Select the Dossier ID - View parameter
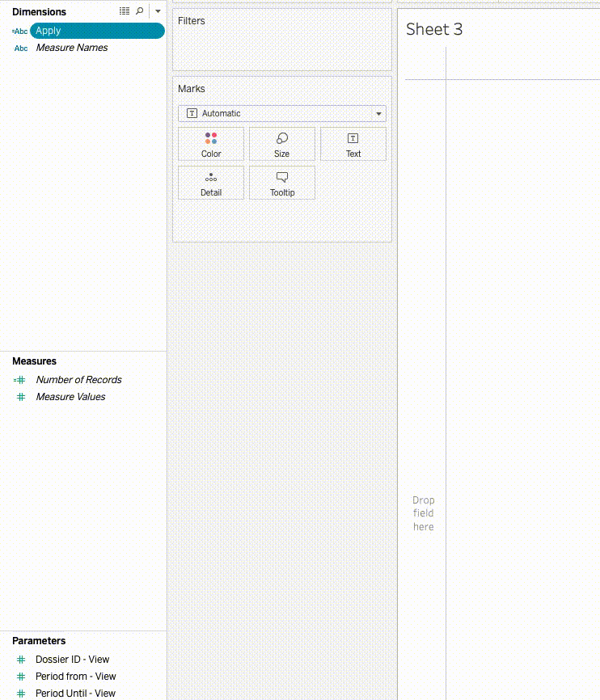The image size is (600, 700). coord(72,660)
